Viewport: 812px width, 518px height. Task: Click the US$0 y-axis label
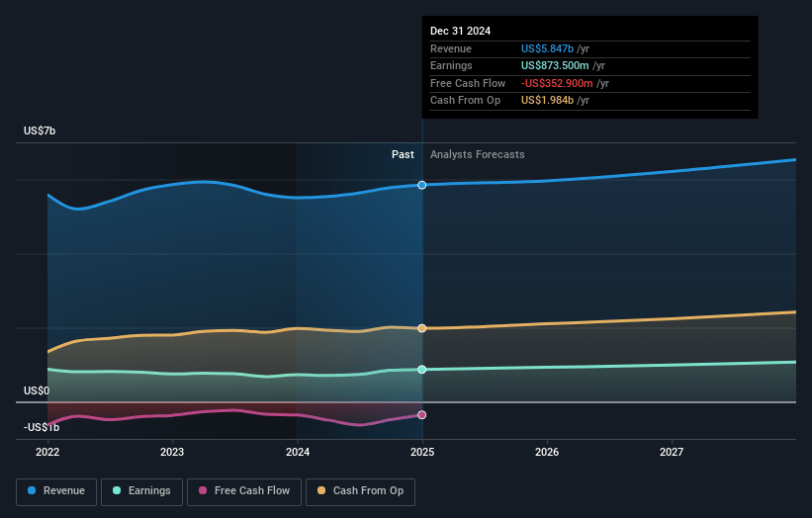[37, 390]
